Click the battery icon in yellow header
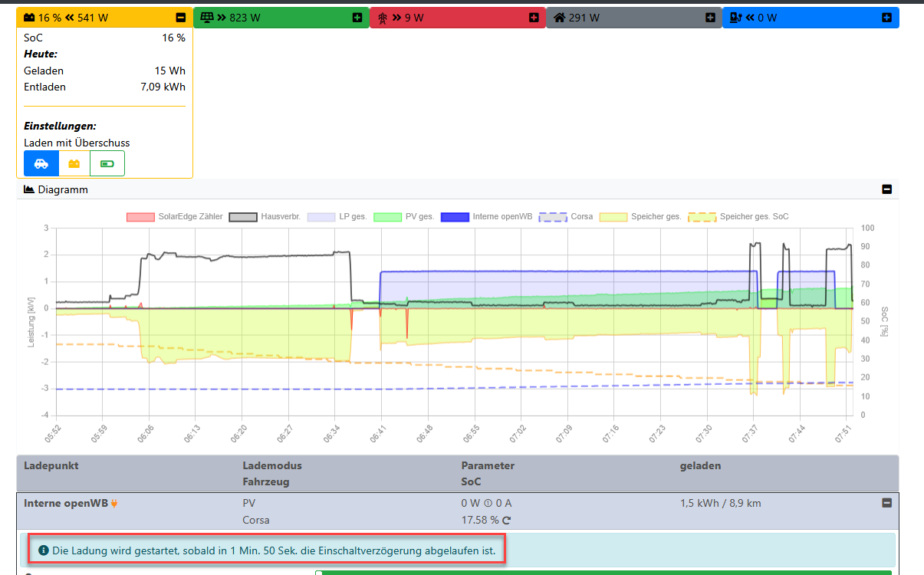 [28, 18]
